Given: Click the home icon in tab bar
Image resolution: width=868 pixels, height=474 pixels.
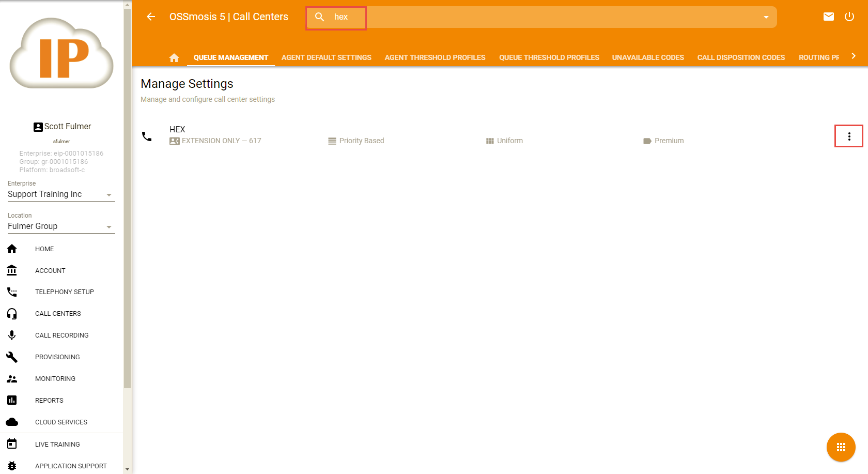Looking at the screenshot, I should (x=174, y=57).
